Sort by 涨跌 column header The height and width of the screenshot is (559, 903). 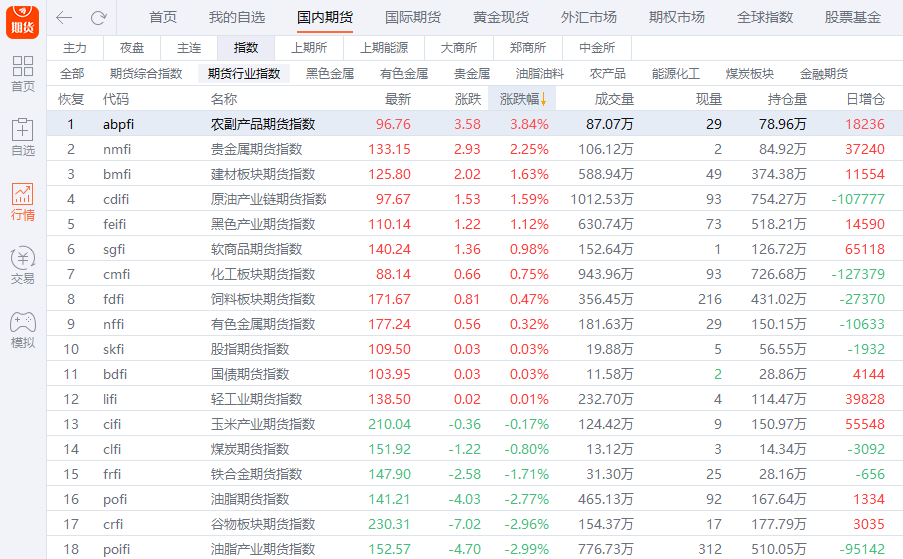coord(468,99)
